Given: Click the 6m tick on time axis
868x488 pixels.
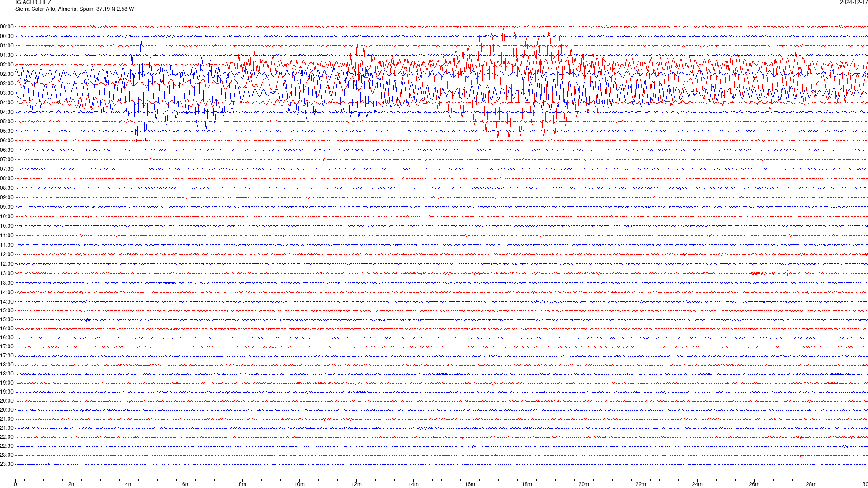Looking at the screenshot, I should [186, 484].
